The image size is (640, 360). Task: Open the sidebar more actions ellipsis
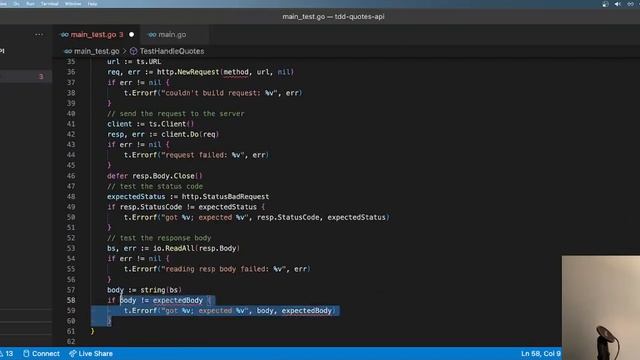[x=39, y=35]
